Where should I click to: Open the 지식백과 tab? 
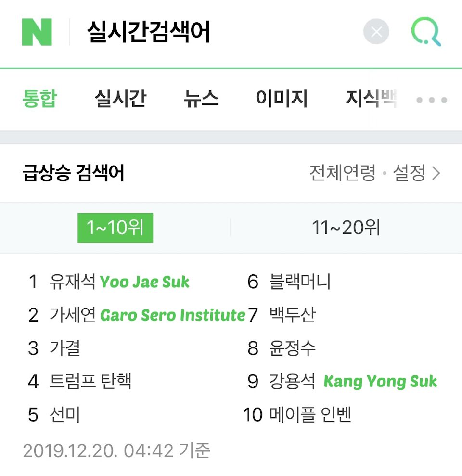click(x=371, y=98)
